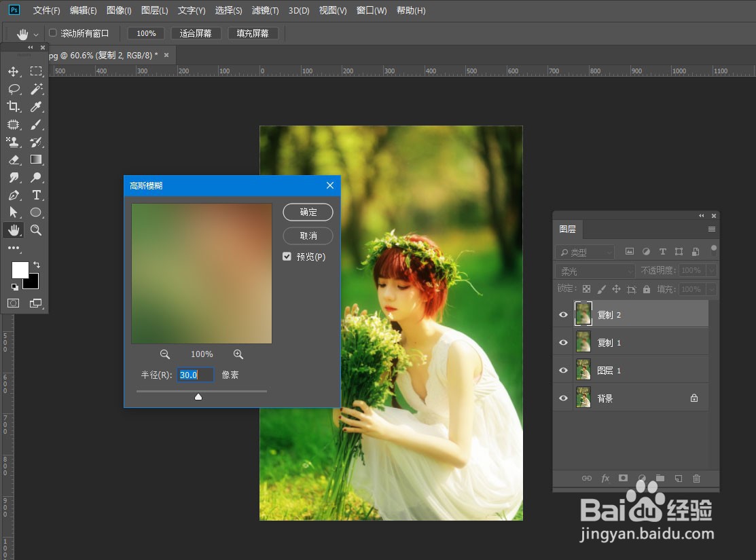The image size is (756, 560).
Task: Select the Spot Healing Brush tool
Action: click(x=14, y=124)
